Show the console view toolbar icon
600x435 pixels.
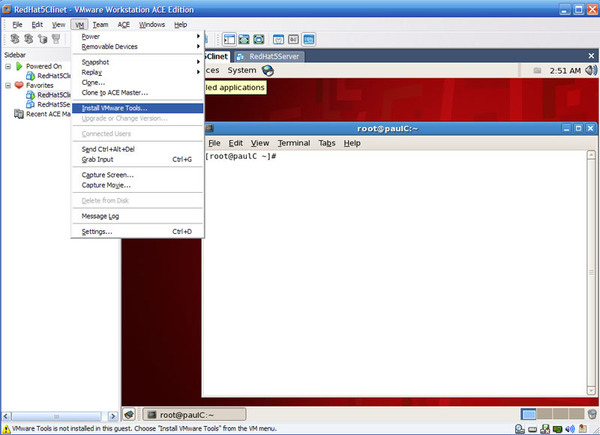coord(308,39)
